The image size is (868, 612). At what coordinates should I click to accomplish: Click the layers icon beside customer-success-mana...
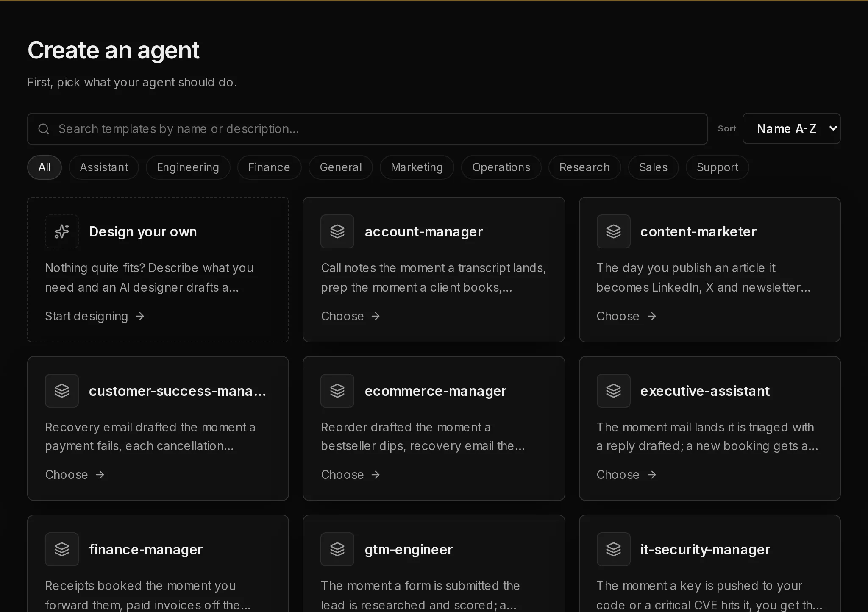tap(62, 391)
